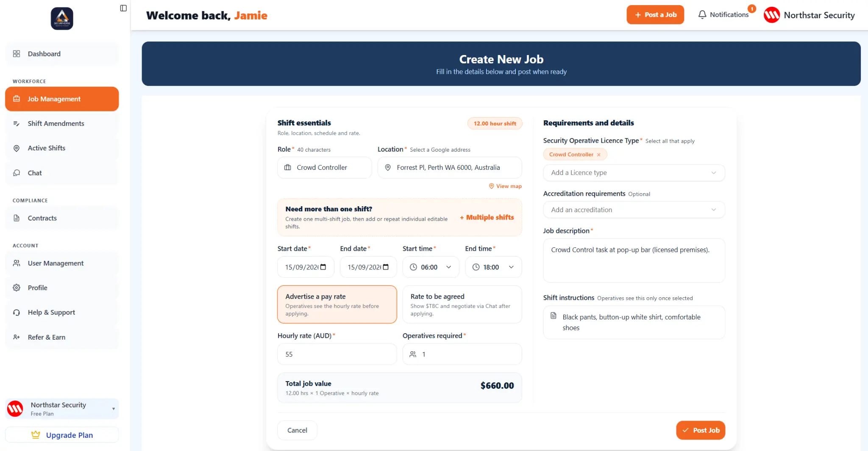Expand the Add an accreditation dropdown
The image size is (868, 451).
click(x=634, y=210)
